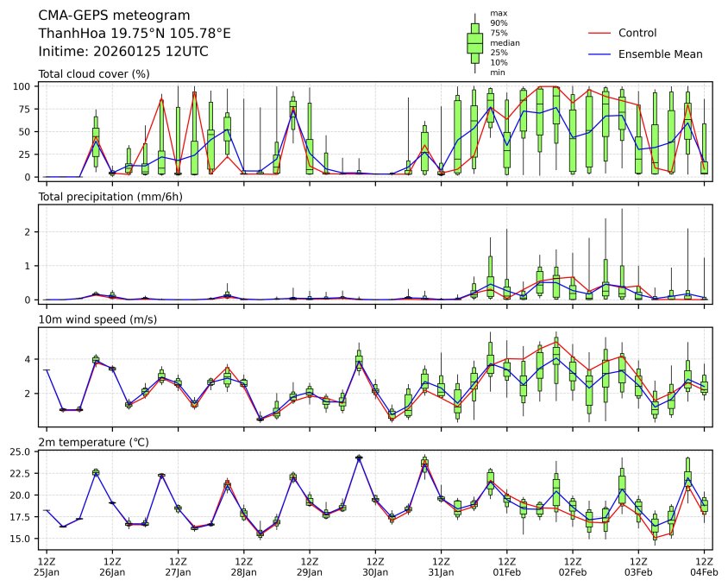Click the ThanhHoa 19.75°N 105.78°E location text
Screen dimensions: 728x587
(x=135, y=34)
